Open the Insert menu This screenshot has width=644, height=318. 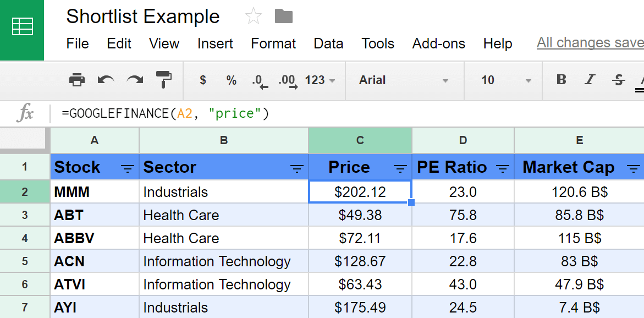tap(215, 43)
